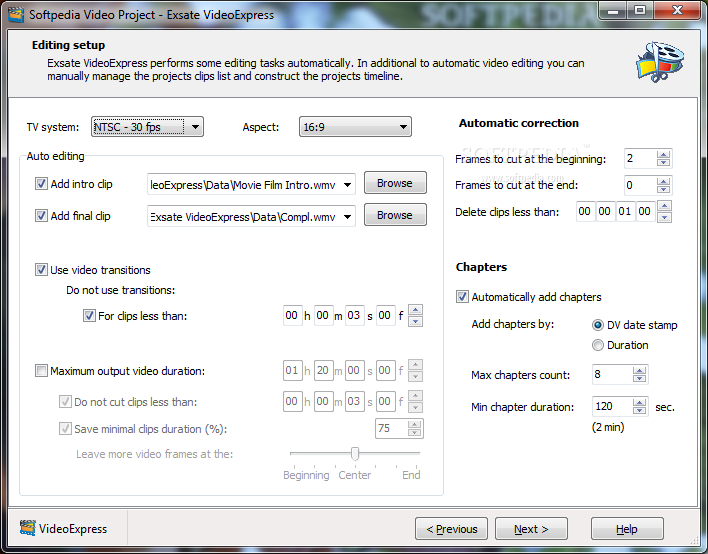
Task: Click the 'Automatic correction' heading
Action: 519,123
